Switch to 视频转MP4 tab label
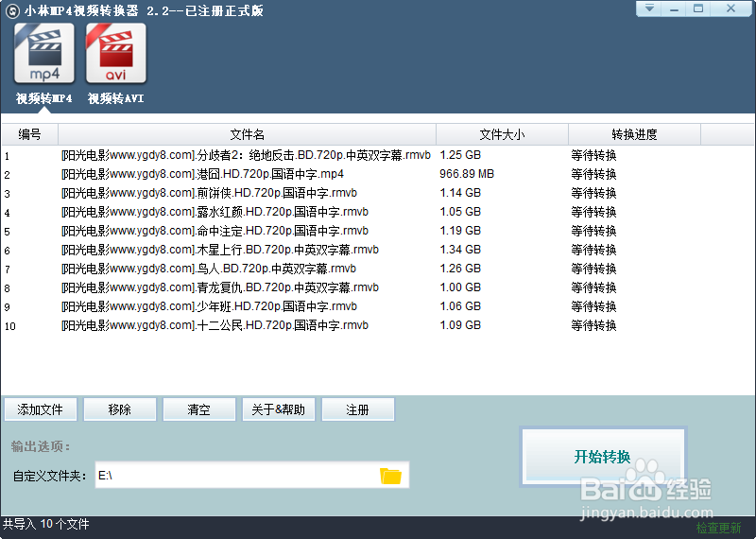 [x=44, y=98]
